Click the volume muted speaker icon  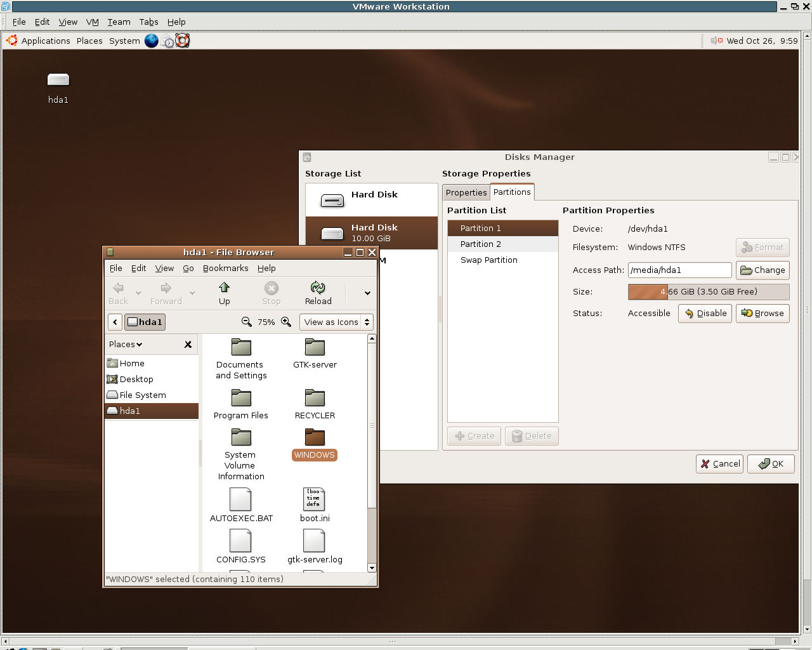click(717, 41)
